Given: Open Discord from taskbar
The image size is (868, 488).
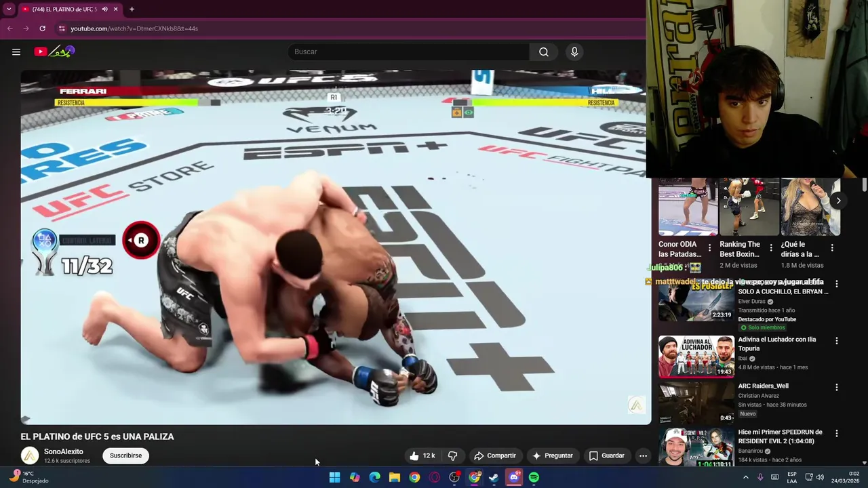Looking at the screenshot, I should tap(514, 477).
